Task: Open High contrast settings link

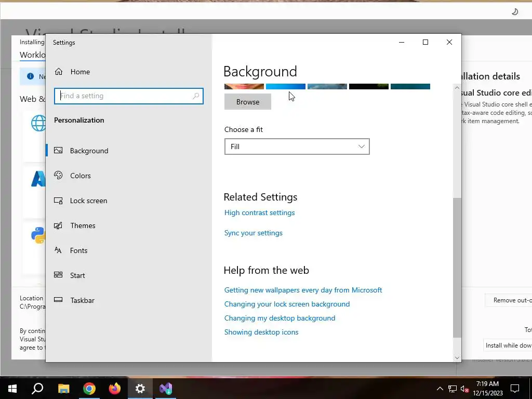Action: (260, 212)
